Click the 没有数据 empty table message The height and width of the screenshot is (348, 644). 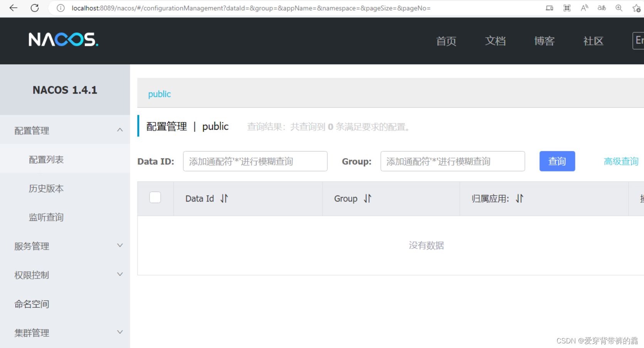426,245
